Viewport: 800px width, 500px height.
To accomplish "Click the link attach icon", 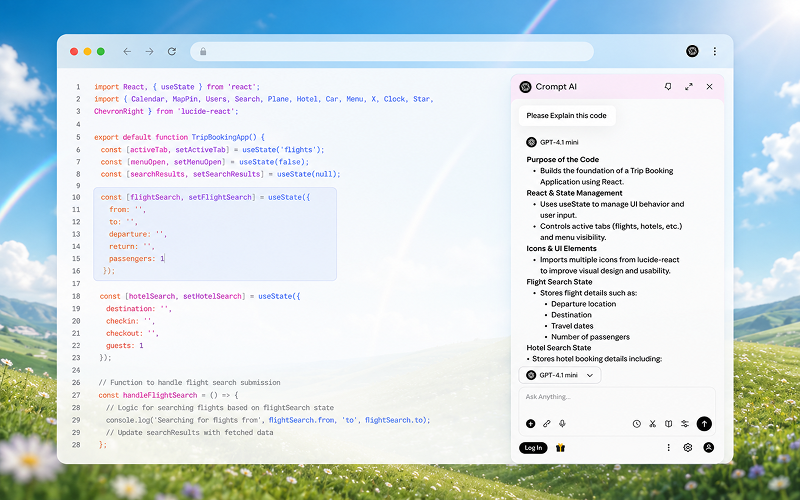I will pyautogui.click(x=546, y=423).
